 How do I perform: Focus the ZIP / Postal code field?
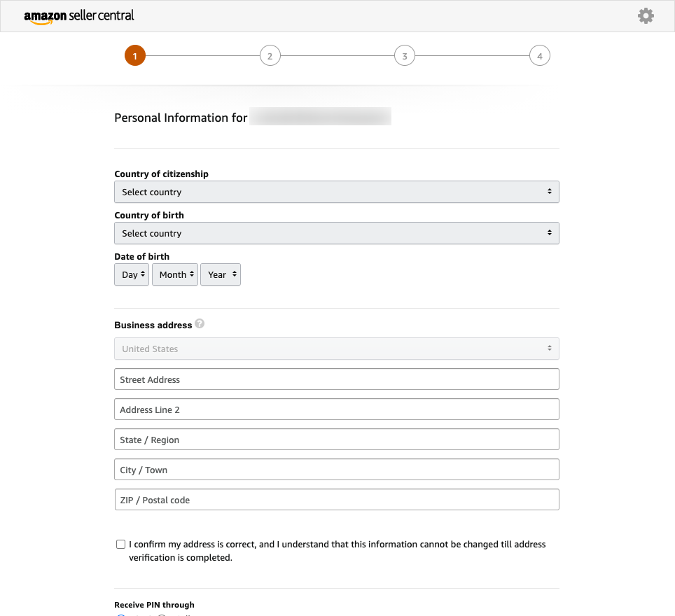click(x=336, y=500)
